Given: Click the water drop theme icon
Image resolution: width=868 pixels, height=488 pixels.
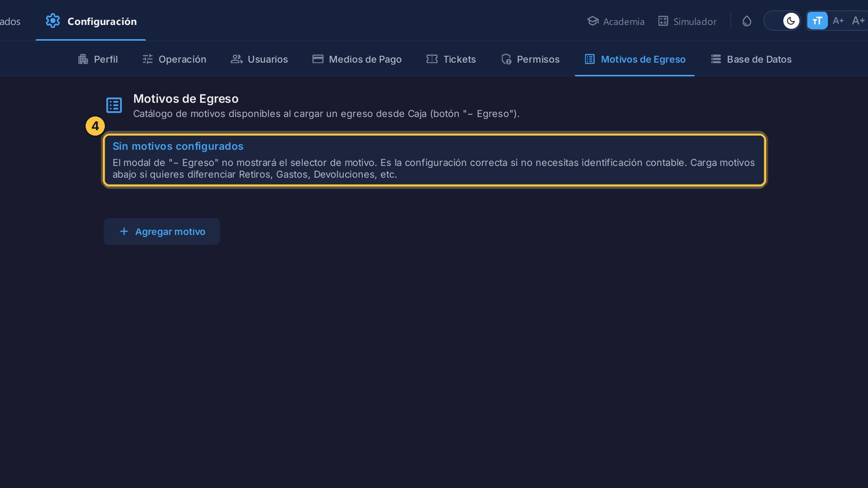Looking at the screenshot, I should (x=747, y=21).
